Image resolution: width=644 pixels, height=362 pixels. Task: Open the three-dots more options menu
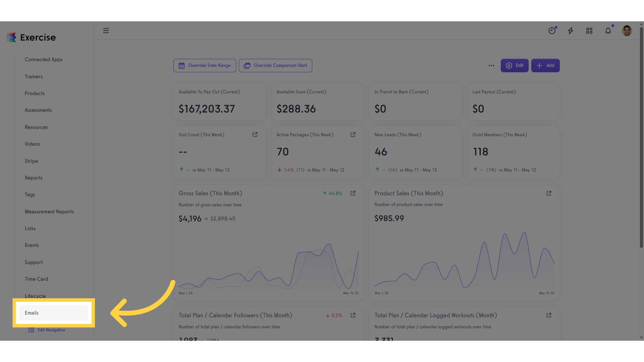pyautogui.click(x=491, y=65)
